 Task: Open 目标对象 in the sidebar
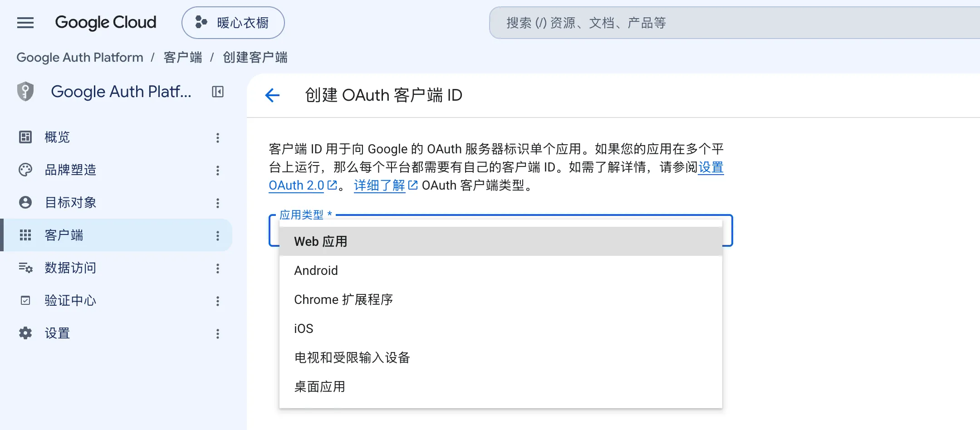116,202
